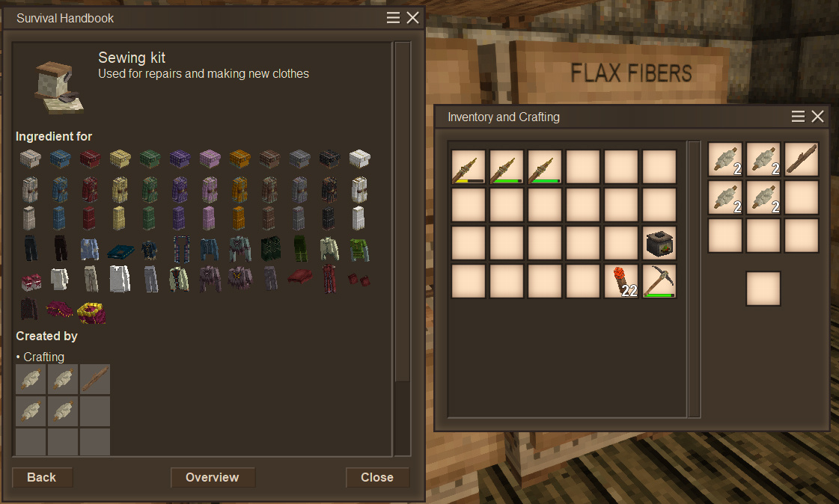The width and height of the screenshot is (839, 504).
Task: Click the crafting output slot
Action: click(763, 289)
